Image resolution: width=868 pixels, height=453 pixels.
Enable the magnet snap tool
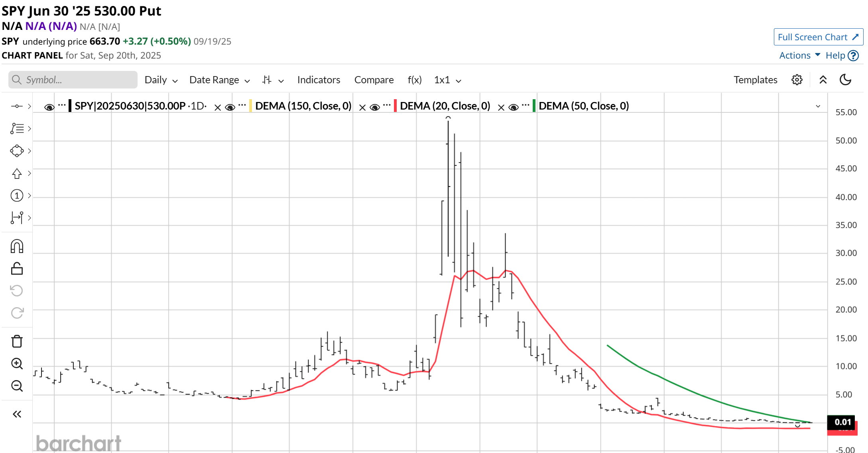[16, 246]
